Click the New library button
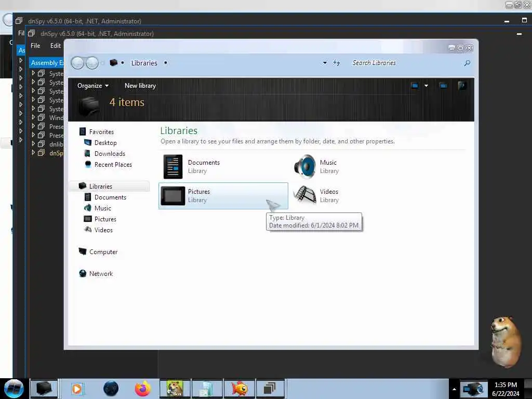 [140, 86]
